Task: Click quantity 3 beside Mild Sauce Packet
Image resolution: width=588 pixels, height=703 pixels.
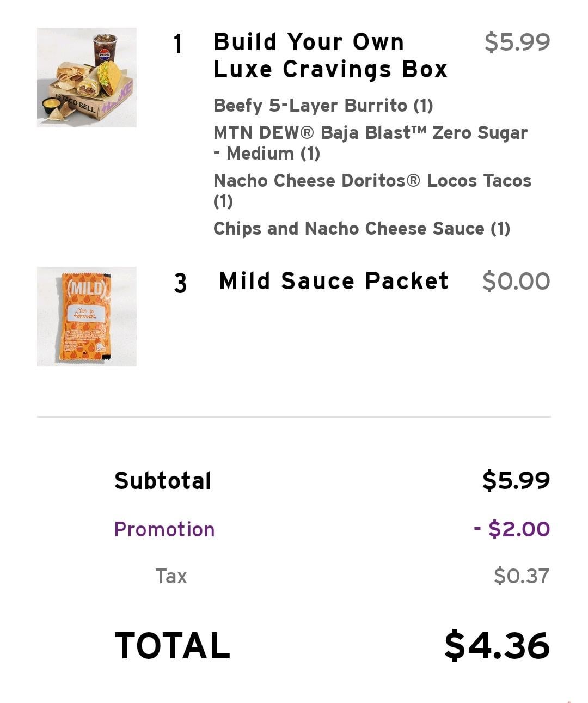Action: (x=180, y=283)
